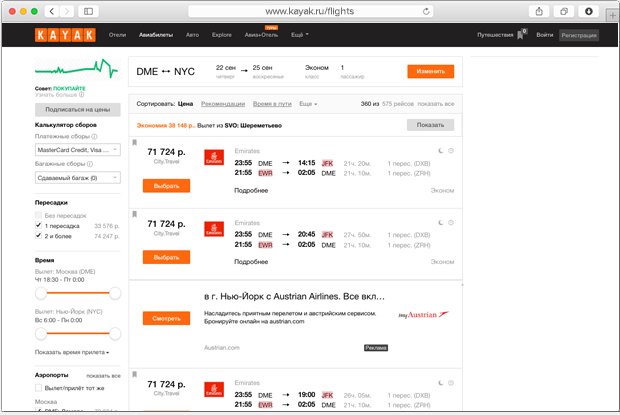
Task: Reload the page with refresh icon
Action: pos(426,11)
